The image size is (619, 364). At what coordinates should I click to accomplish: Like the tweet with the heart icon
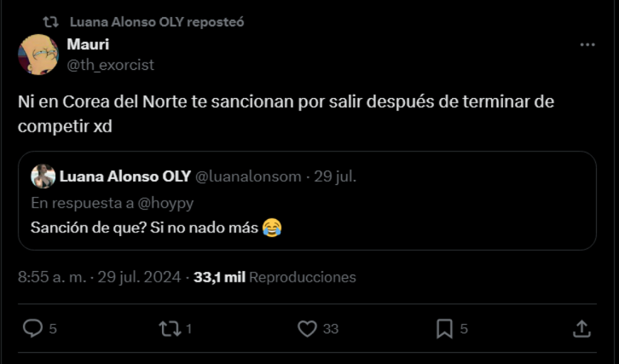[x=307, y=328]
